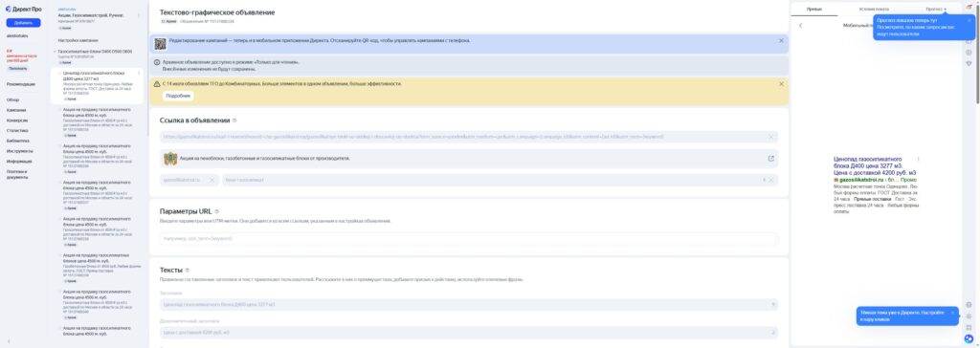Click the apps grid icon in right rail
This screenshot has height=348, width=980.
tap(969, 327)
